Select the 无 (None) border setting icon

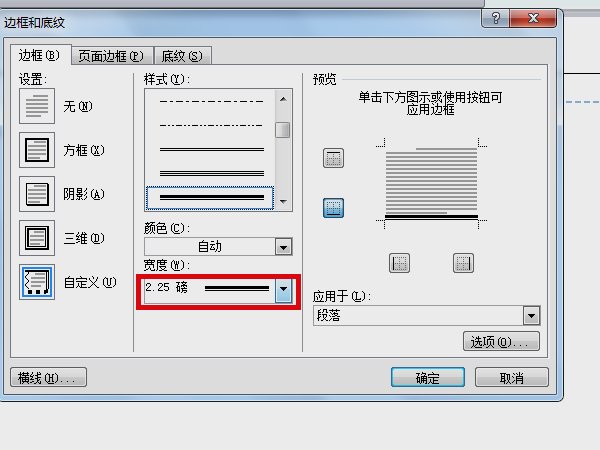[x=37, y=106]
